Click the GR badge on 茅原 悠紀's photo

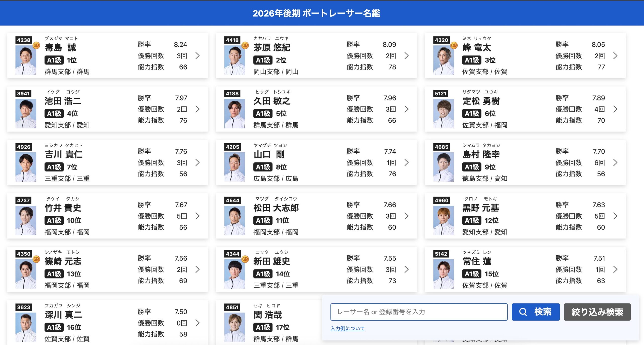click(245, 46)
